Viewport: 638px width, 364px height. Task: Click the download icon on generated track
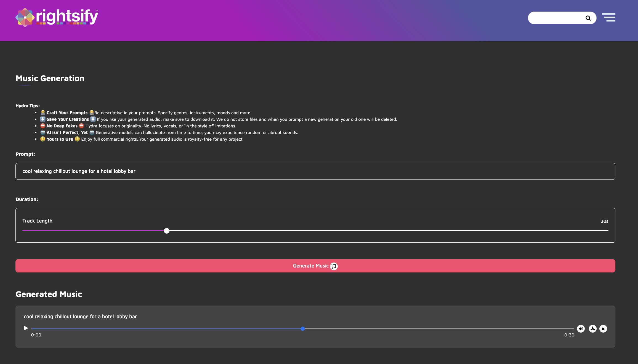click(x=592, y=328)
